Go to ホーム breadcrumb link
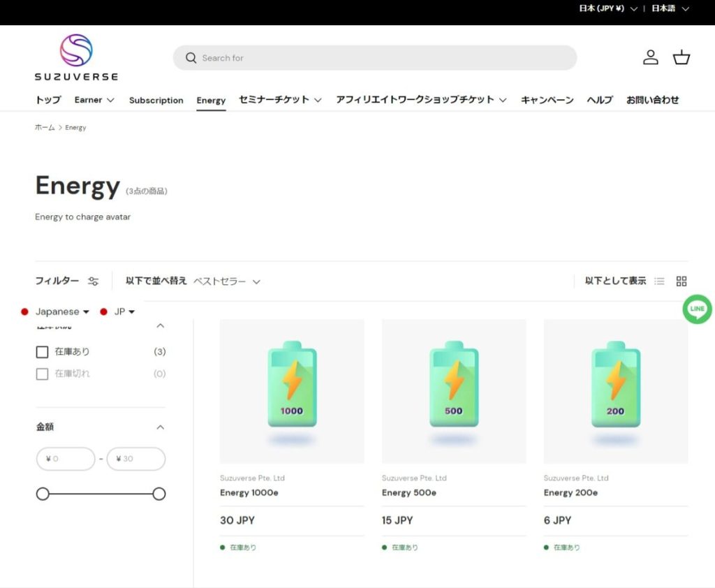The width and height of the screenshot is (715, 588). (45, 128)
